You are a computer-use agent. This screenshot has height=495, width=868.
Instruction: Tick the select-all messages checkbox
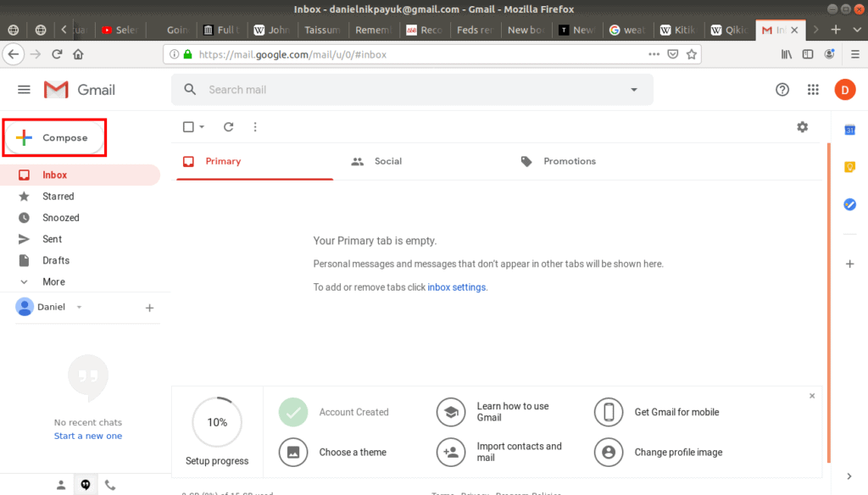coord(188,127)
